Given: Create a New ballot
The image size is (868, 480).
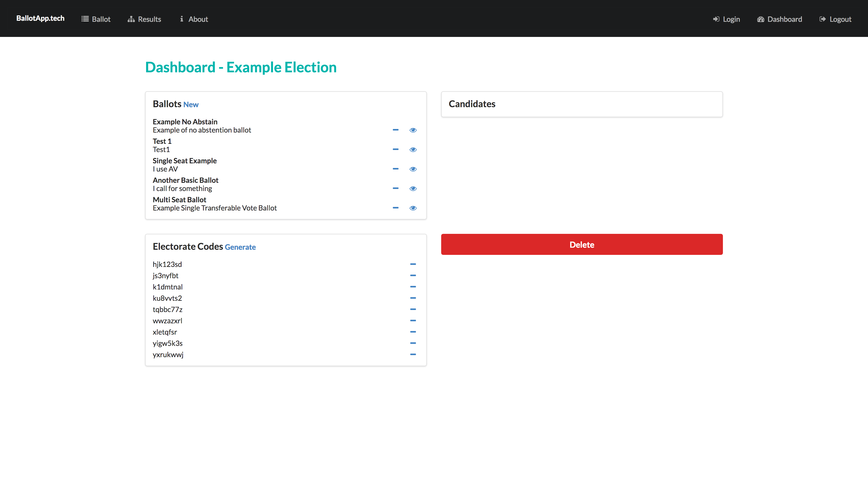Looking at the screenshot, I should coord(191,105).
